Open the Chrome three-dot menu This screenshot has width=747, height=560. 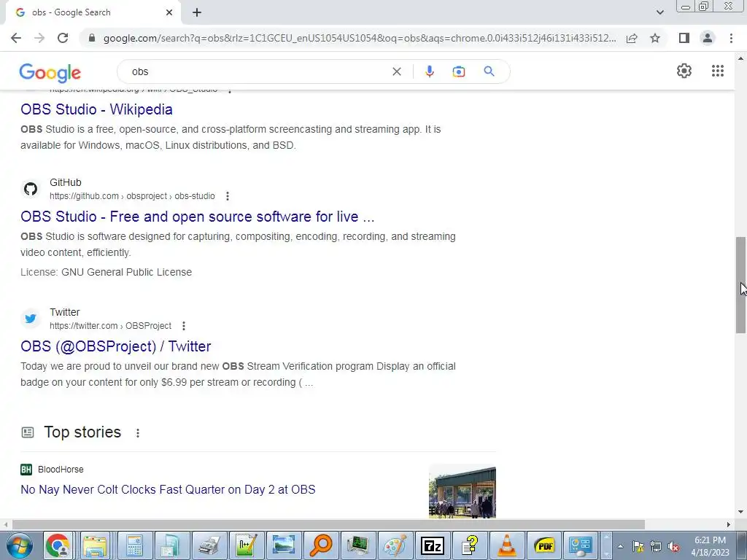731,38
